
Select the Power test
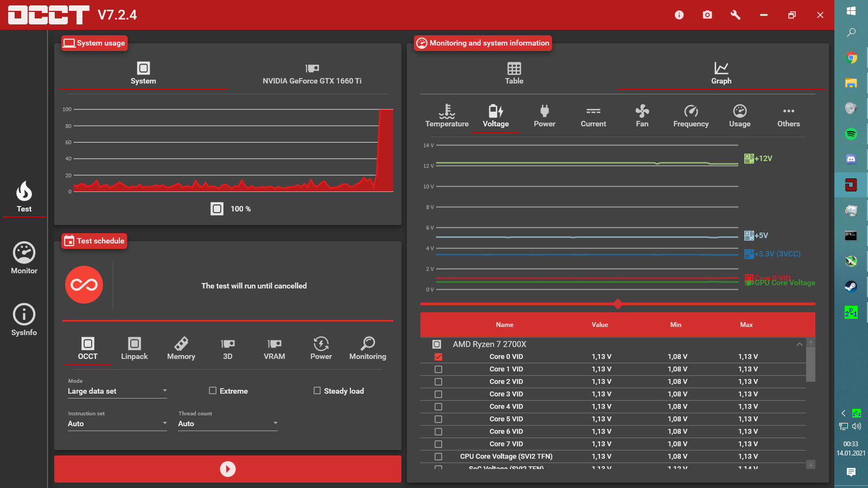[x=321, y=348]
